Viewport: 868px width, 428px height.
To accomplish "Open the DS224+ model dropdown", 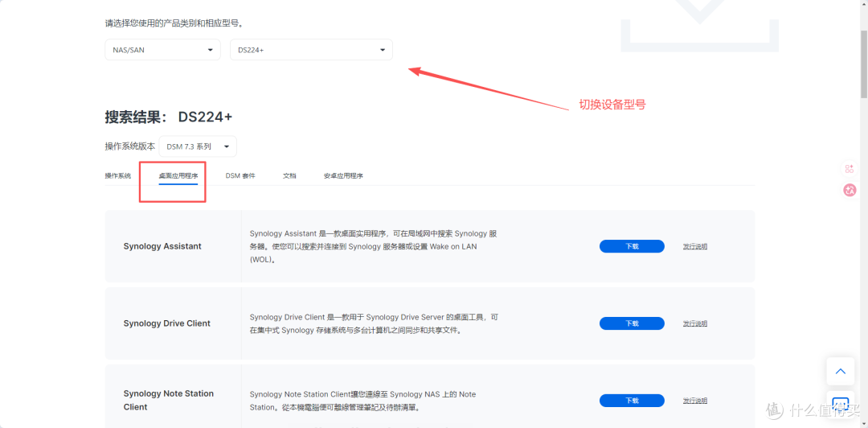I will point(311,50).
